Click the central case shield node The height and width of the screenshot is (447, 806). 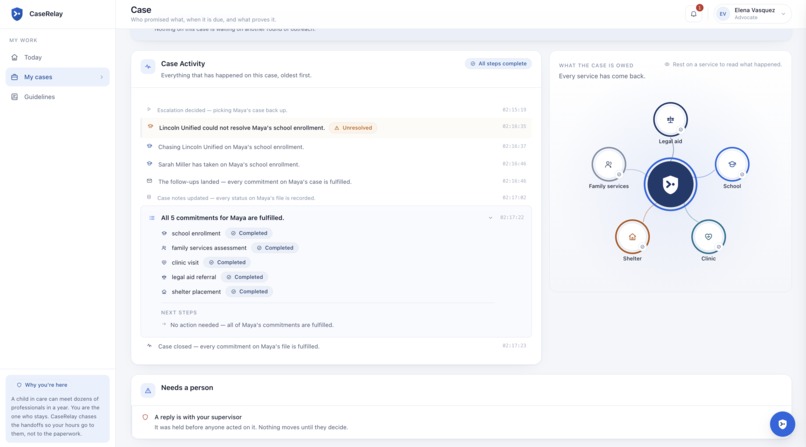click(670, 184)
